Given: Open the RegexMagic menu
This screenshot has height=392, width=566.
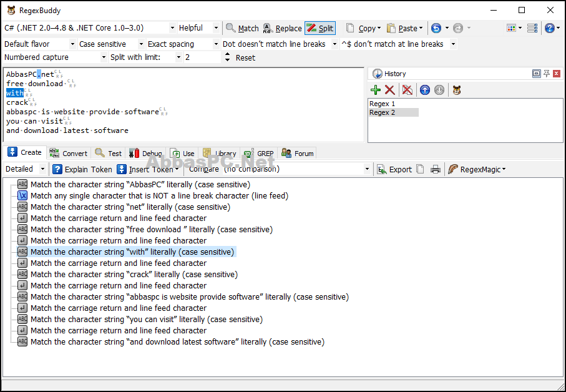Looking at the screenshot, I should tap(477, 169).
